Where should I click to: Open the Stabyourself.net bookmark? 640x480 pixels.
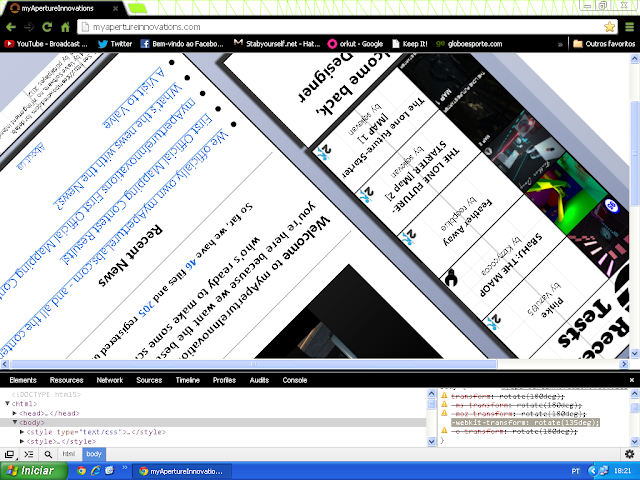[x=277, y=44]
